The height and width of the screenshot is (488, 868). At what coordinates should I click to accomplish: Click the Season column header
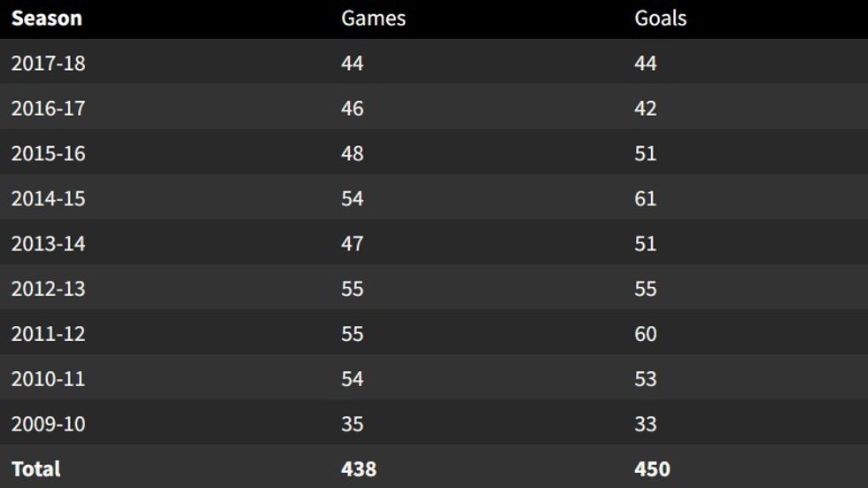coord(46,19)
